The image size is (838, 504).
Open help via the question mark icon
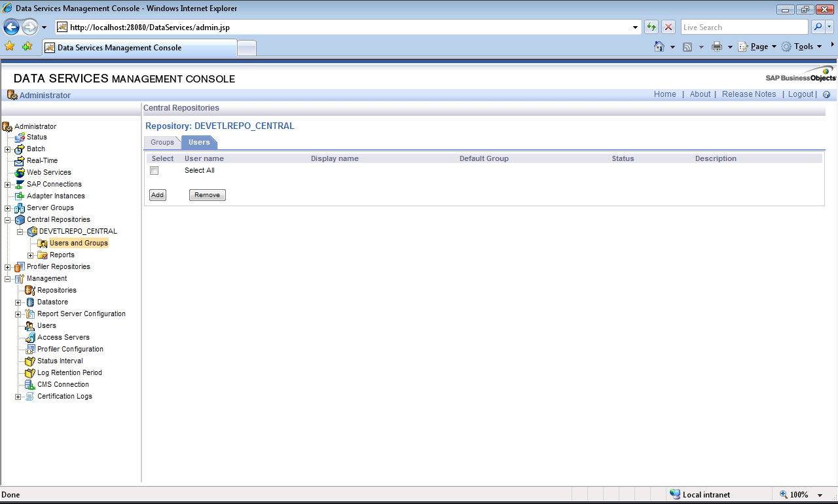click(826, 95)
